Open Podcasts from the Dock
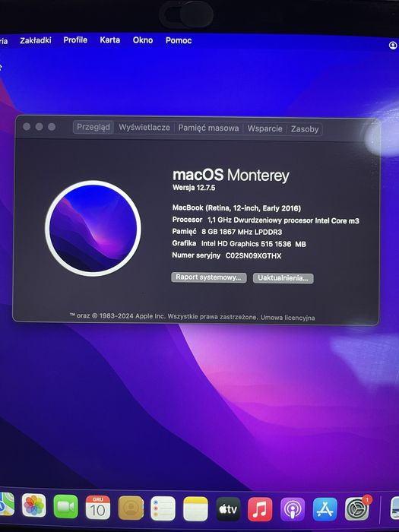Screen dimensions: 399x532 pyautogui.click(x=293, y=509)
